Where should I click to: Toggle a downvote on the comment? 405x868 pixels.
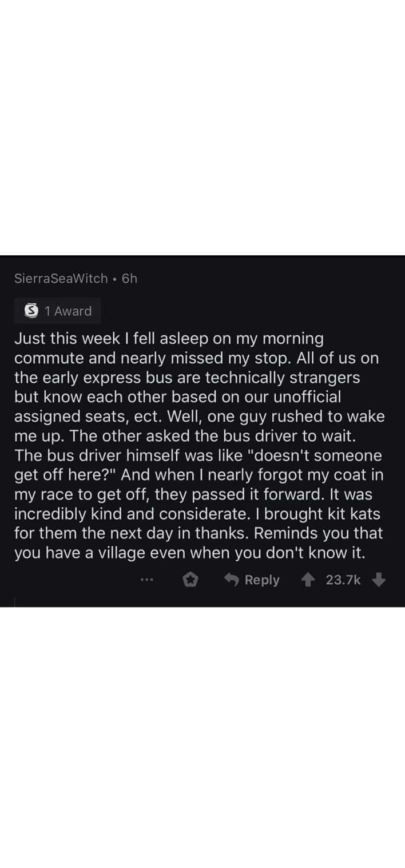coord(379,580)
